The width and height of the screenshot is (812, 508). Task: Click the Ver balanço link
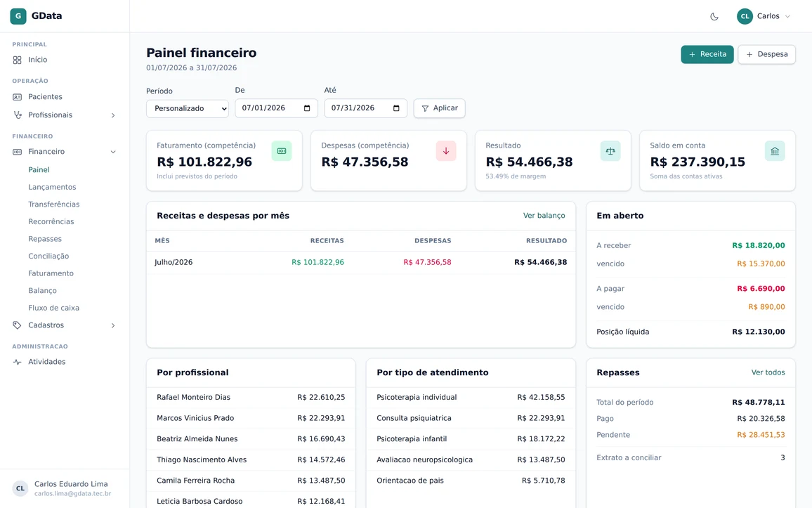(x=544, y=216)
